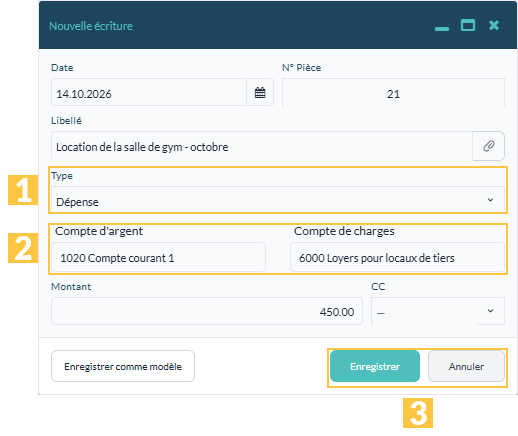518x436 pixels.
Task: Click the Compte de charges label
Action: pyautogui.click(x=344, y=231)
